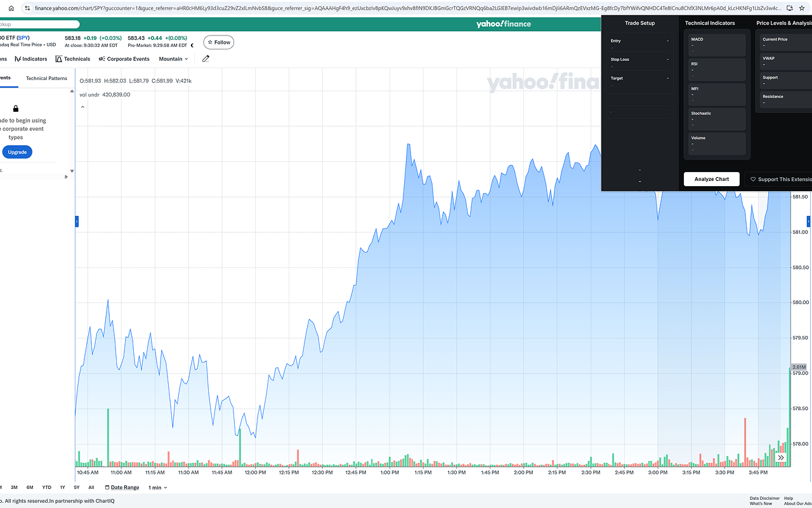Image resolution: width=812 pixels, height=508 pixels.
Task: Select the All time range
Action: click(x=91, y=488)
